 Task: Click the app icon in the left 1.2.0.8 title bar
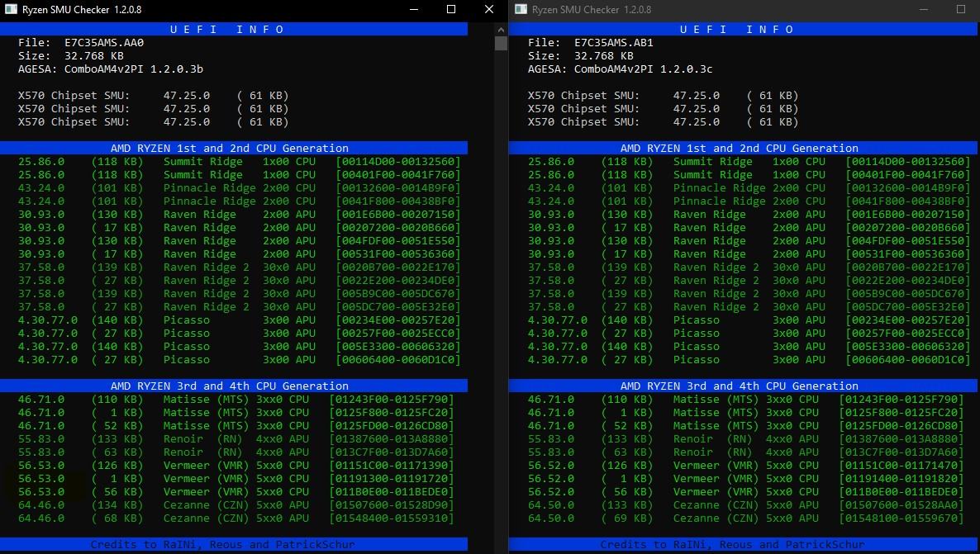tap(10, 9)
